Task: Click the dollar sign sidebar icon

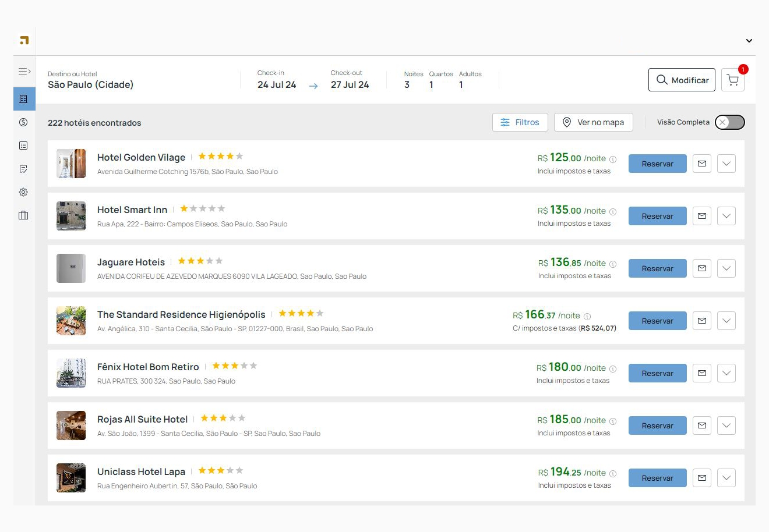Action: coord(23,122)
